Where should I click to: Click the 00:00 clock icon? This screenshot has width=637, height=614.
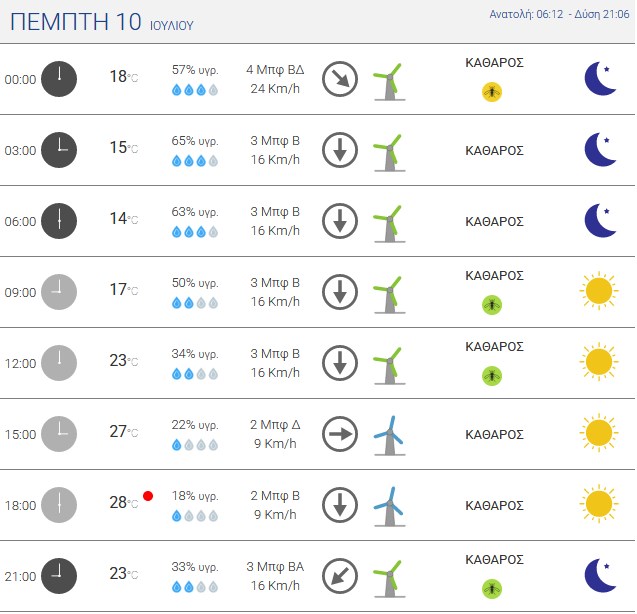(x=59, y=79)
